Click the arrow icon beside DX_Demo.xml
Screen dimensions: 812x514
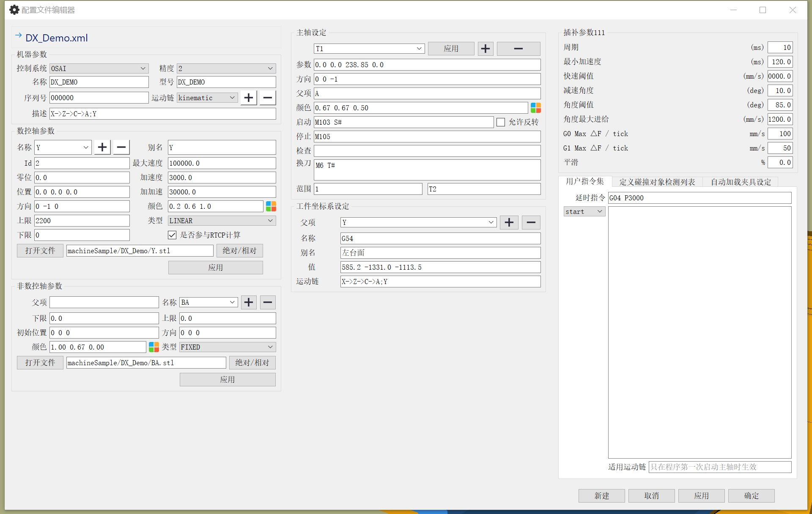pos(18,36)
